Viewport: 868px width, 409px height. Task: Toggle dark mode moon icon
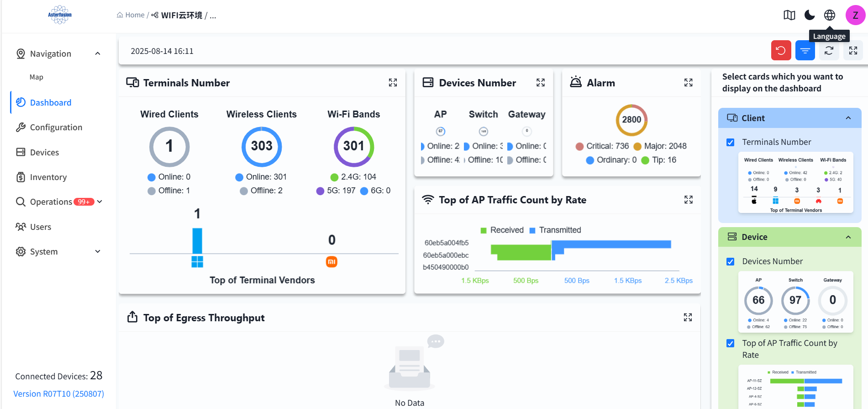pyautogui.click(x=810, y=15)
